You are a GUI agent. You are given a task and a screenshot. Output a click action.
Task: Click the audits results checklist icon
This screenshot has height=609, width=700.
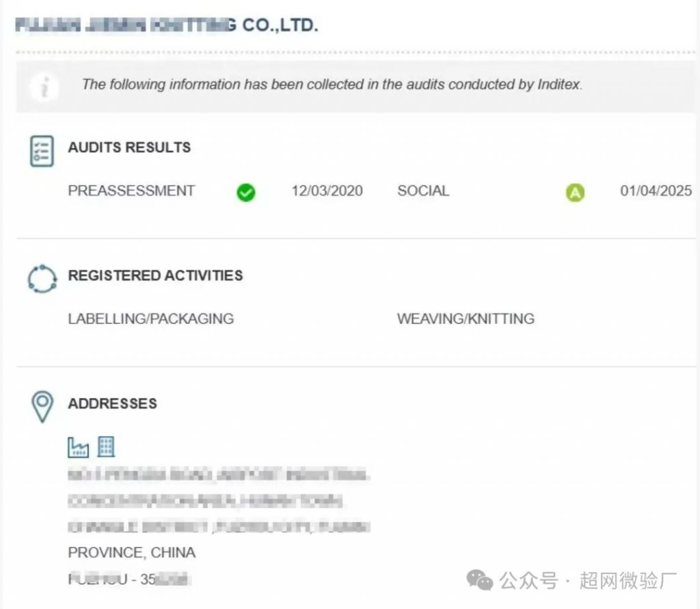42,151
